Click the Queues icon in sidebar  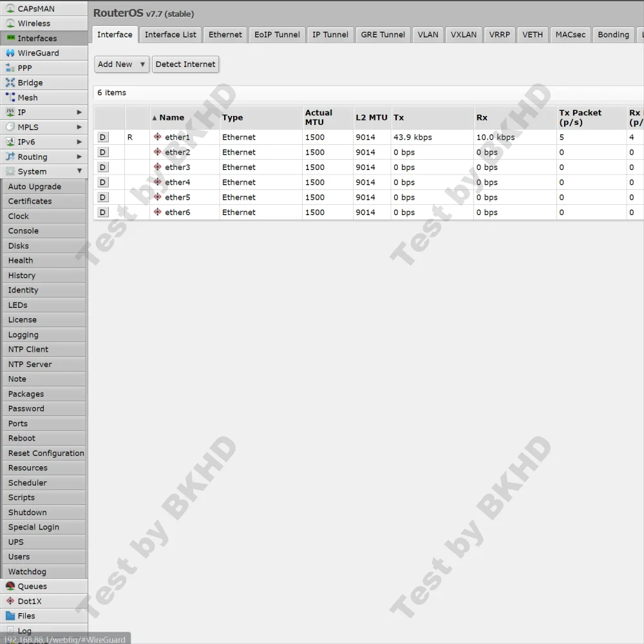[x=10, y=586]
